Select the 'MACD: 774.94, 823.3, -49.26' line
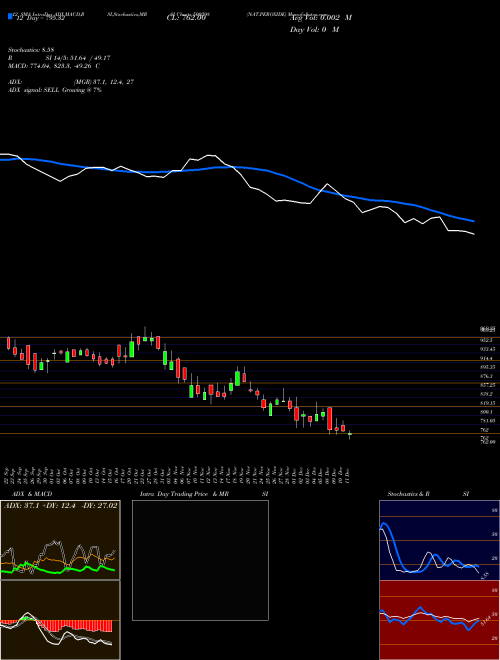The height and width of the screenshot is (660, 500). [54, 66]
